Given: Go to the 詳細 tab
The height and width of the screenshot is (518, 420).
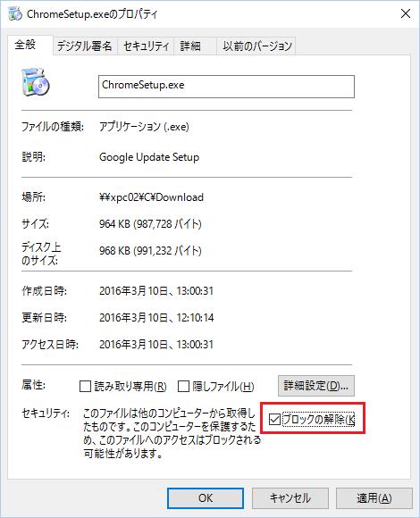Looking at the screenshot, I should 194,46.
